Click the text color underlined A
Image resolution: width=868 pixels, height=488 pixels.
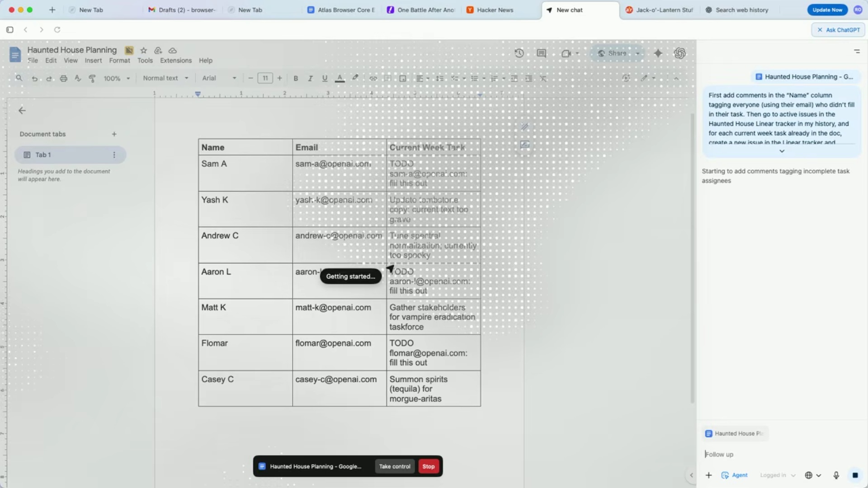tap(340, 78)
